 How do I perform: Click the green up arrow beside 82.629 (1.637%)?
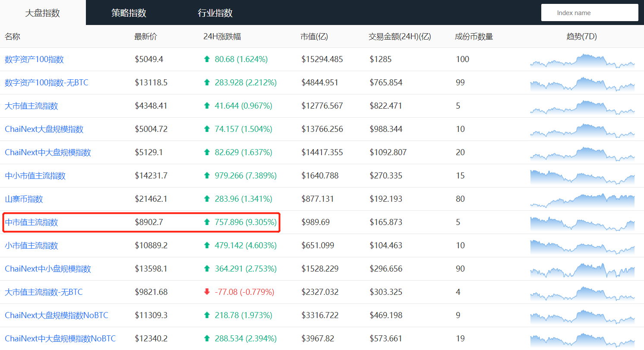207,153
